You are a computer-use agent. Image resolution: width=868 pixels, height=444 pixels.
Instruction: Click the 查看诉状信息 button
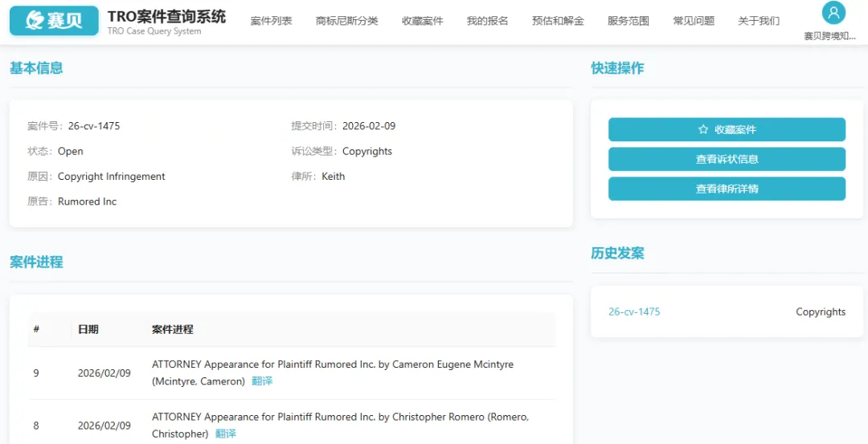point(727,159)
